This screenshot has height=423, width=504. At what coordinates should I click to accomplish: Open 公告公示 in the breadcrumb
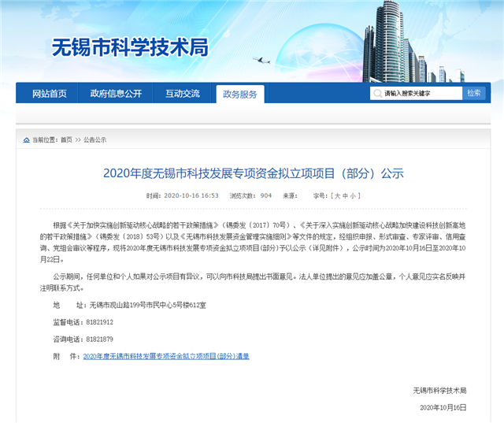95,139
